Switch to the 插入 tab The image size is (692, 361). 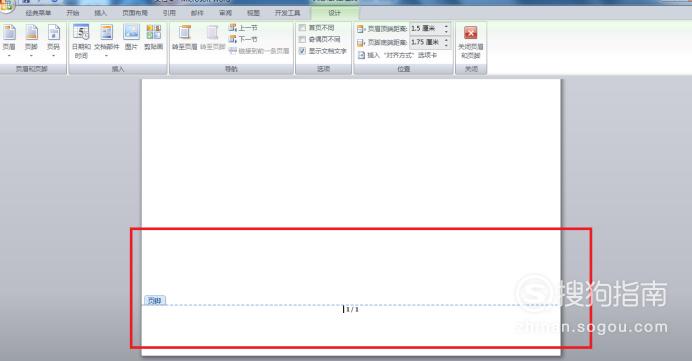pyautogui.click(x=101, y=13)
